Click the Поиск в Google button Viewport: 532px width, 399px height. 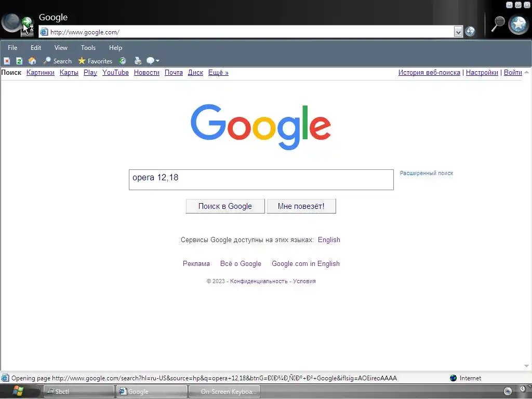pyautogui.click(x=225, y=206)
